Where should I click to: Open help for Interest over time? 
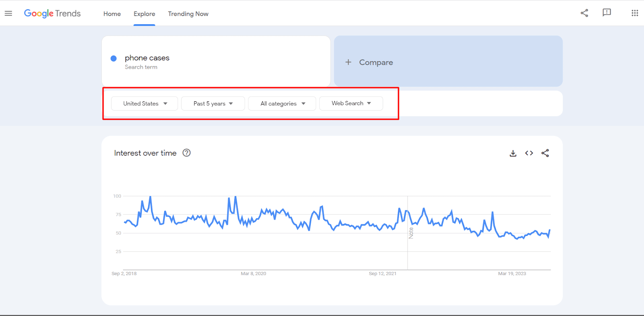[x=186, y=153]
